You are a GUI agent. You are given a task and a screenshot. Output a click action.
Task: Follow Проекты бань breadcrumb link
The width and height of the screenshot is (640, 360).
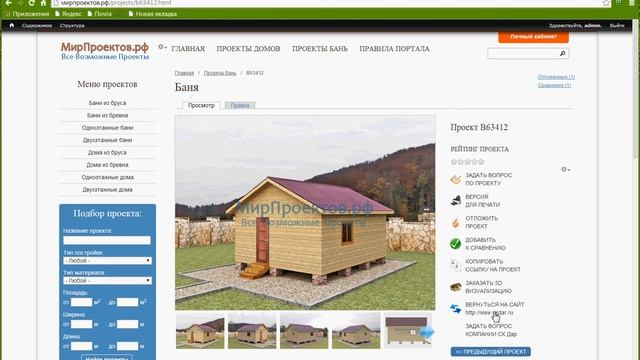[220, 73]
